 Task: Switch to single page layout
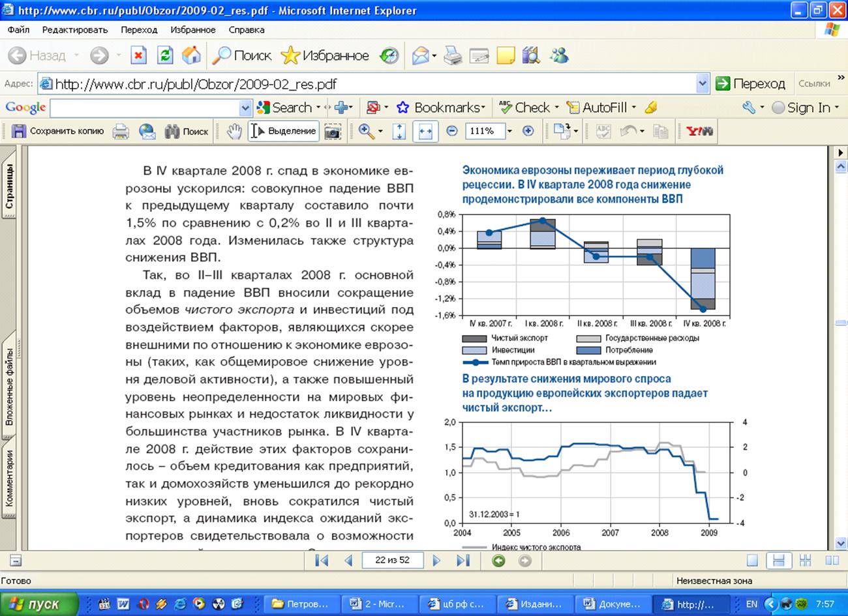(x=752, y=561)
